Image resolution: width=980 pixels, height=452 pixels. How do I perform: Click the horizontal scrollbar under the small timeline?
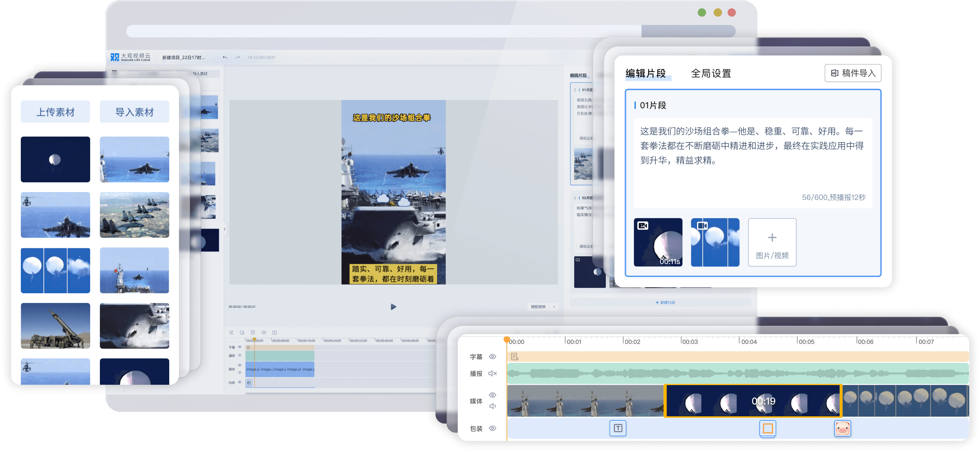point(341,393)
